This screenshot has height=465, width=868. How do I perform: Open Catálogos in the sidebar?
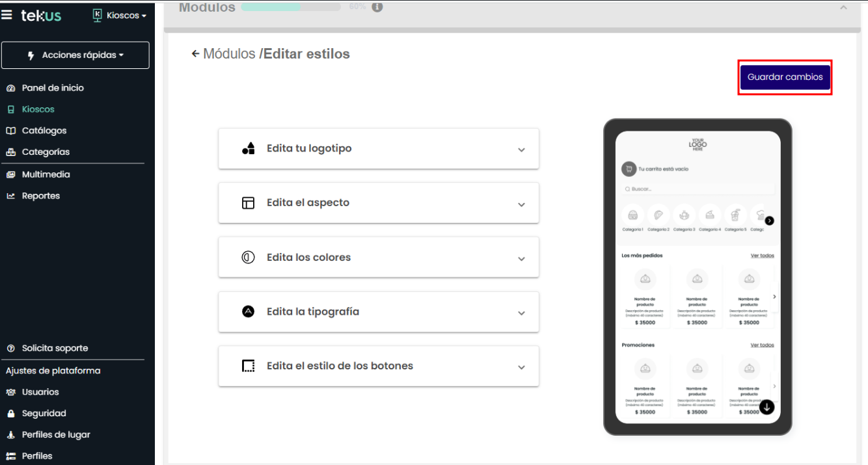pos(44,131)
